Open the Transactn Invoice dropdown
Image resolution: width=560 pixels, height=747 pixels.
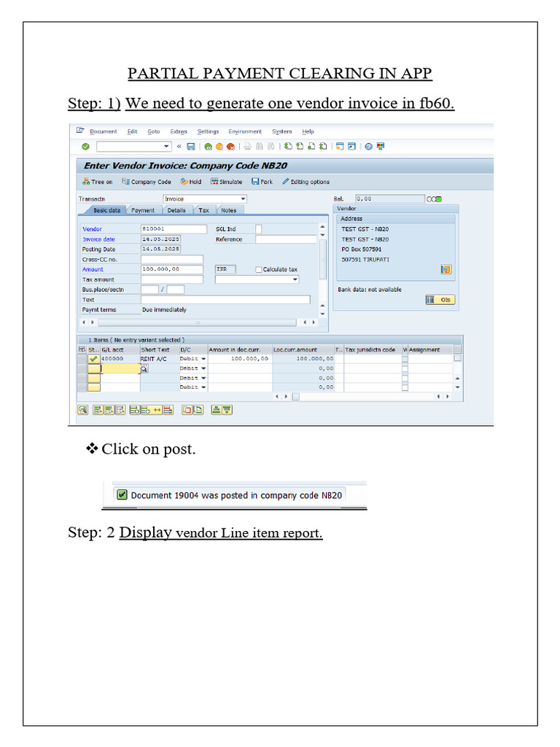(x=243, y=199)
